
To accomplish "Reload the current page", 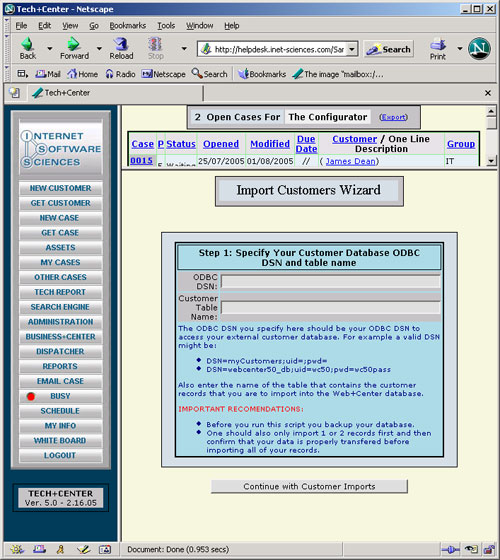I will click(121, 48).
